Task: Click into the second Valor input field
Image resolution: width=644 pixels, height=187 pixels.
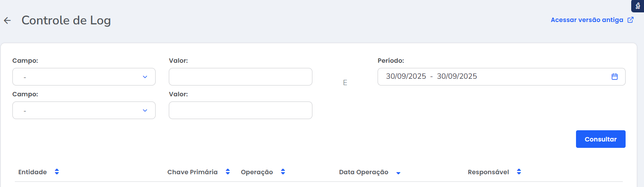Action: (240, 110)
